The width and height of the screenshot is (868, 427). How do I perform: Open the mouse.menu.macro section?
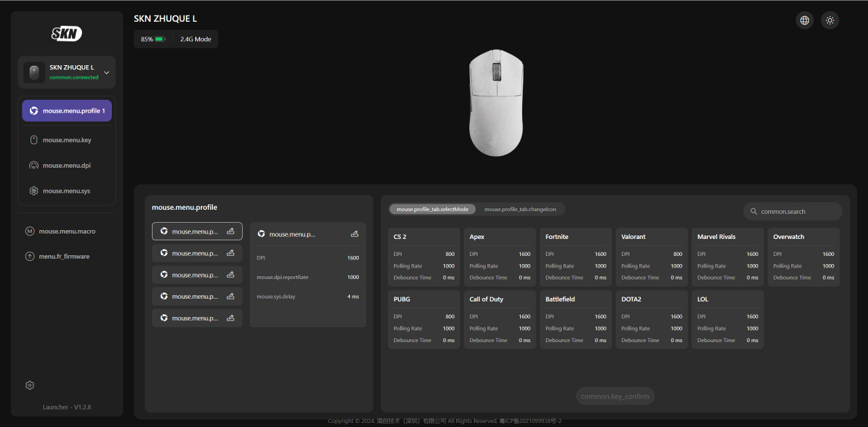[66, 231]
